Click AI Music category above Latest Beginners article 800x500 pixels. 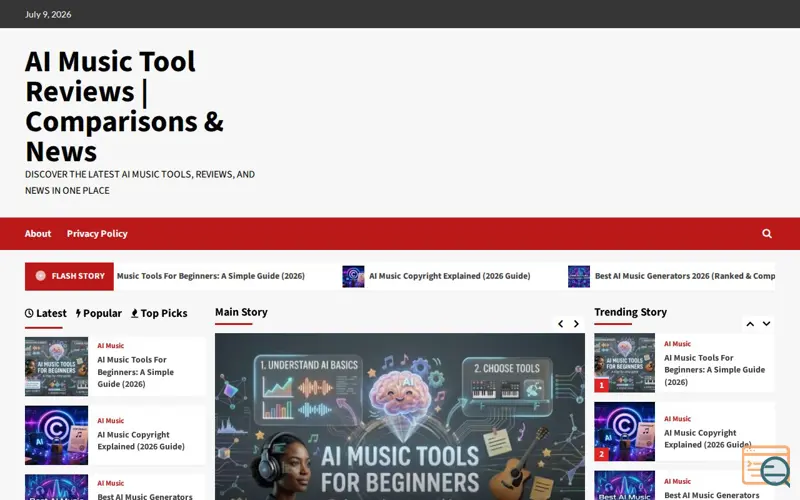coord(111,345)
